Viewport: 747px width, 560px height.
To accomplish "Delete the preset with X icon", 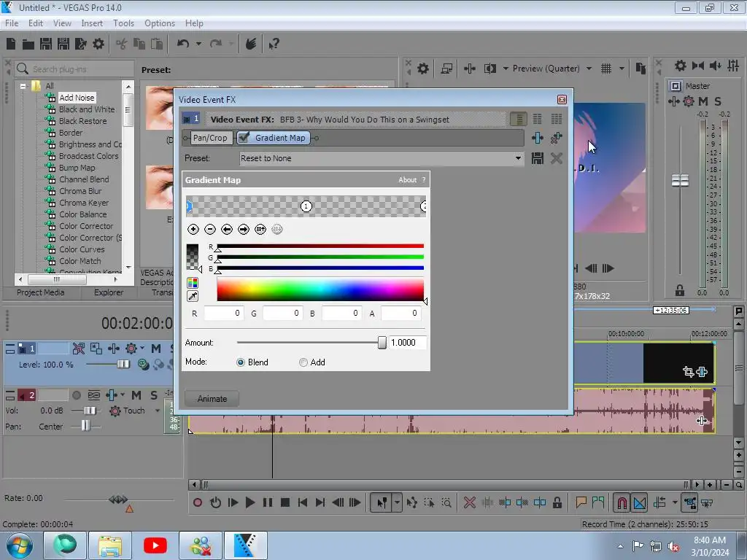I will click(556, 158).
